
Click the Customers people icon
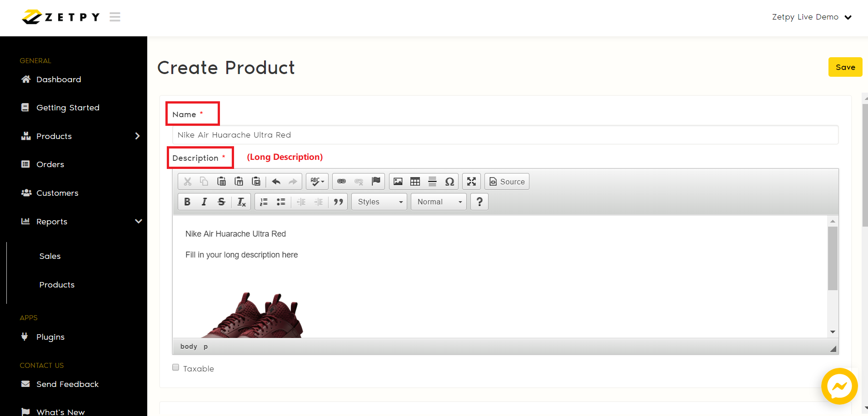pyautogui.click(x=26, y=193)
